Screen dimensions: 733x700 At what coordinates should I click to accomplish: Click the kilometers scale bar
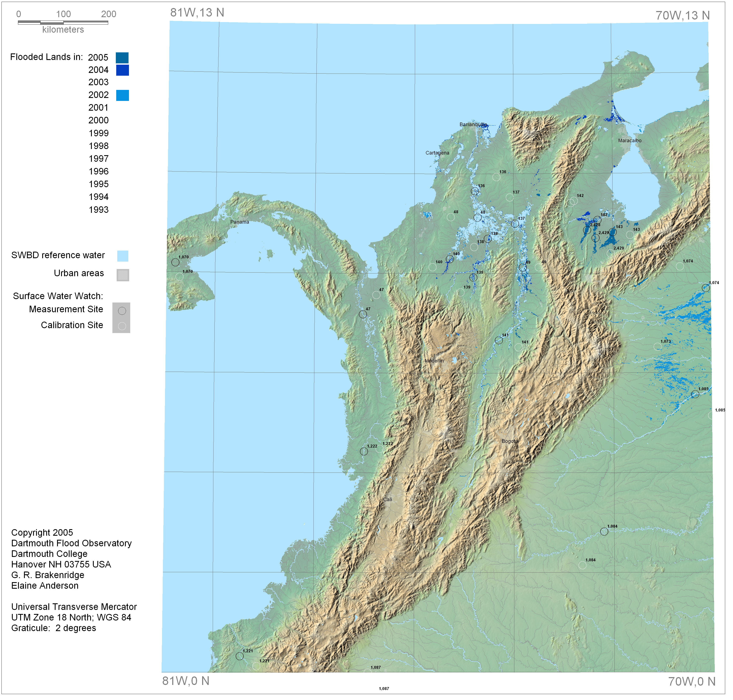tap(63, 23)
